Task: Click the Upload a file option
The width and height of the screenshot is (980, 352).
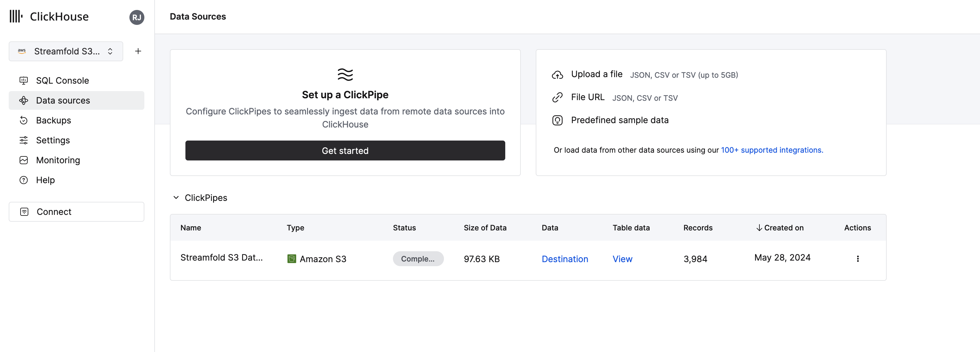Action: click(596, 75)
